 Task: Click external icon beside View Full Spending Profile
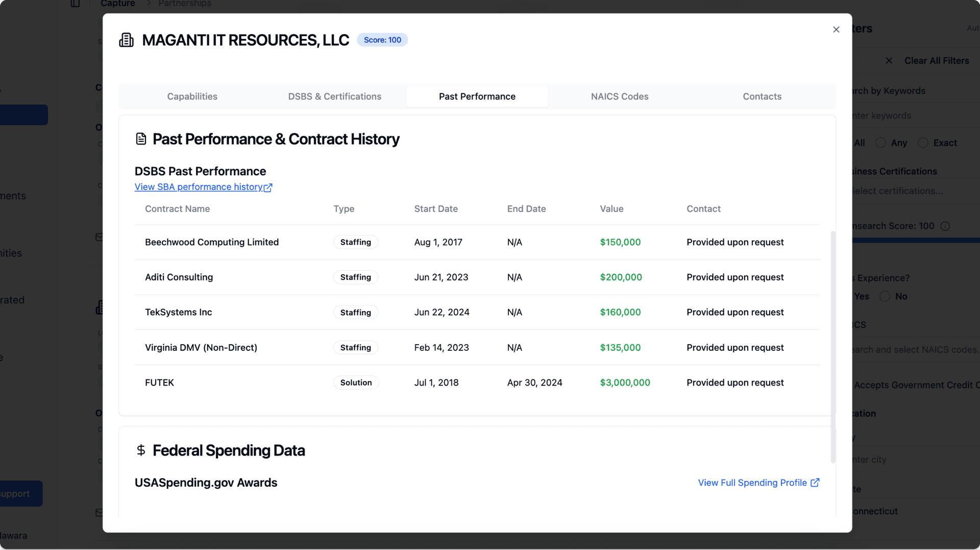click(815, 483)
